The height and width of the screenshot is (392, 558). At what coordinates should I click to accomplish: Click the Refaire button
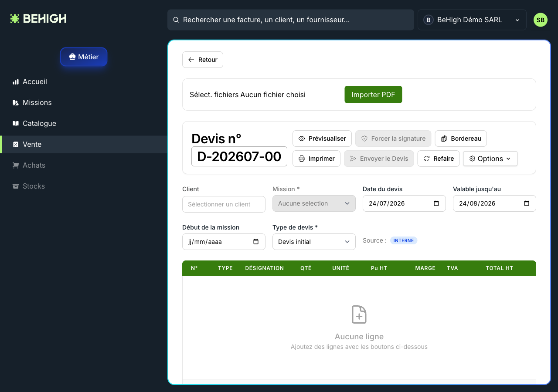coord(439,159)
